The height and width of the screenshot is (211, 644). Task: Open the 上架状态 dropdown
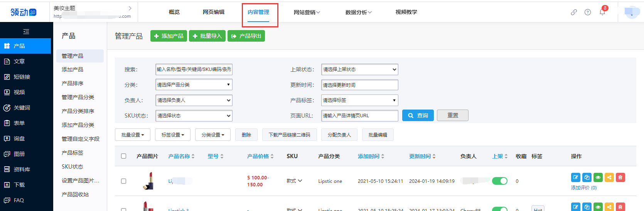[360, 69]
